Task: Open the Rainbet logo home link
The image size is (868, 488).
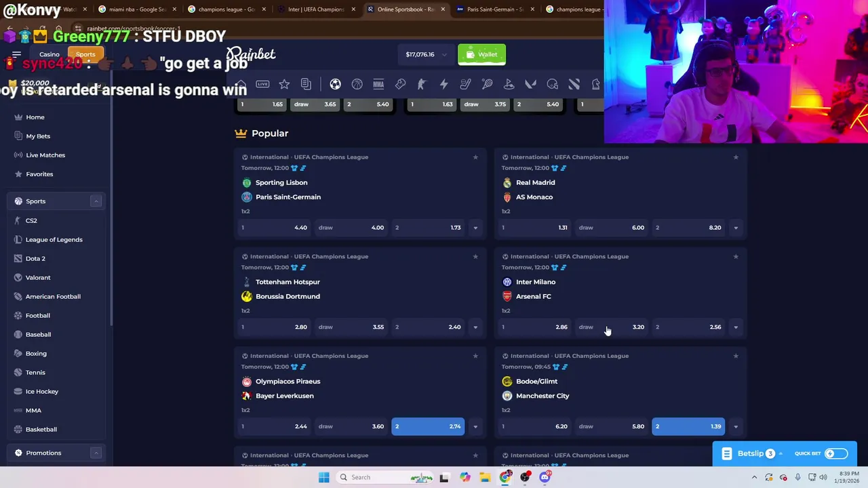Action: point(251,54)
